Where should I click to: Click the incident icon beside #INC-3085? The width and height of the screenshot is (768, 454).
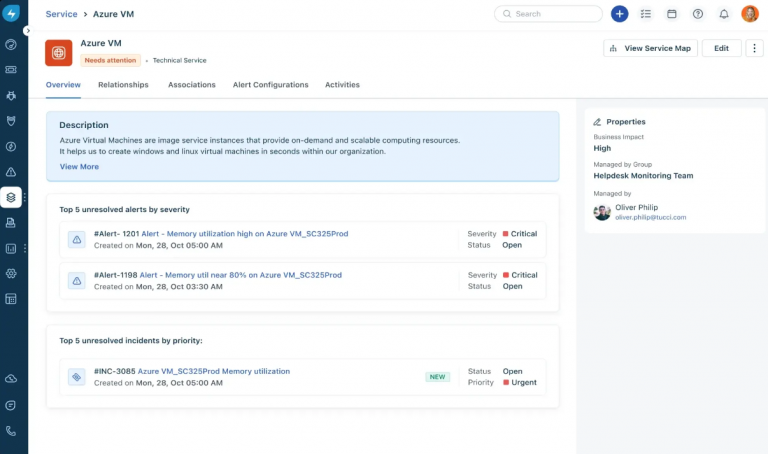coord(76,377)
